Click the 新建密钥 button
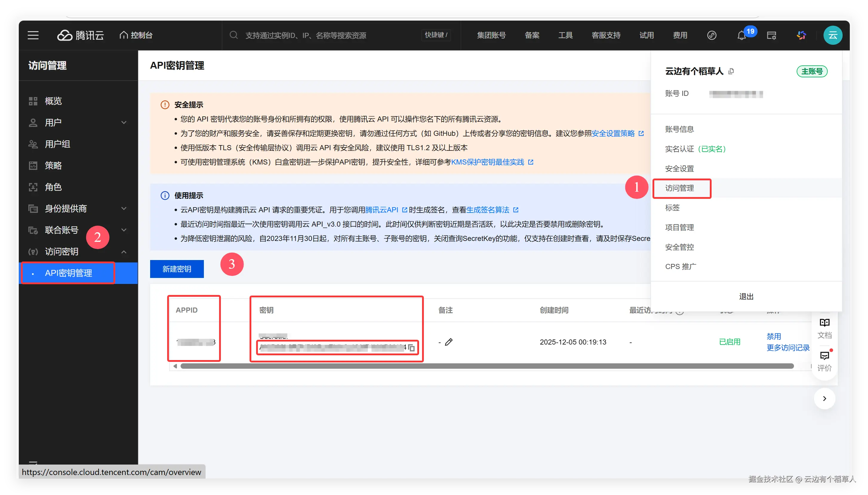Image resolution: width=868 pixels, height=495 pixels. (x=177, y=269)
